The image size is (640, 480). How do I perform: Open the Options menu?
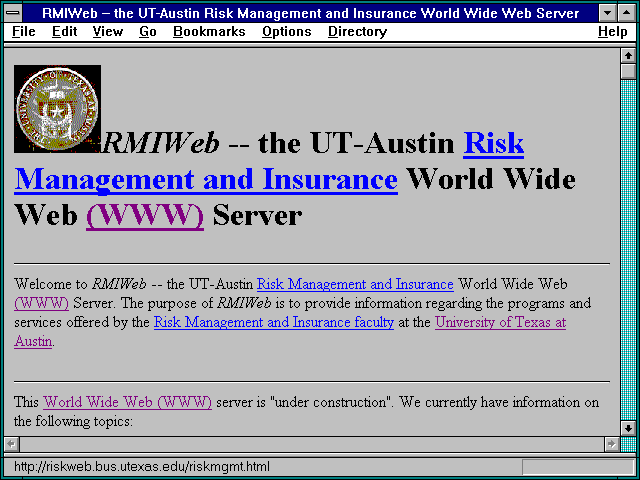(x=287, y=31)
